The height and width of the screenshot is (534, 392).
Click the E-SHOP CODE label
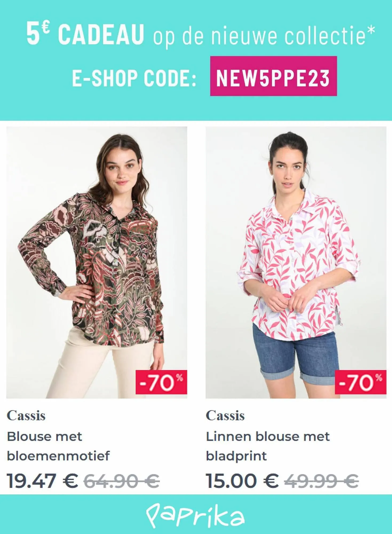tap(134, 78)
